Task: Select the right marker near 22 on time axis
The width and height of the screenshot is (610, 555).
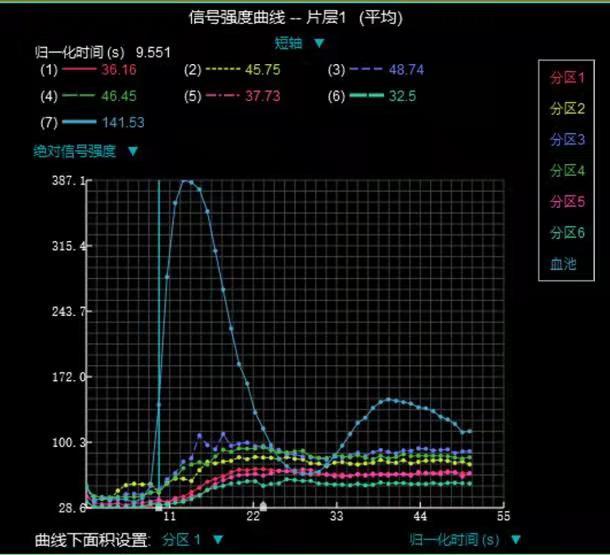Action: pyautogui.click(x=262, y=506)
